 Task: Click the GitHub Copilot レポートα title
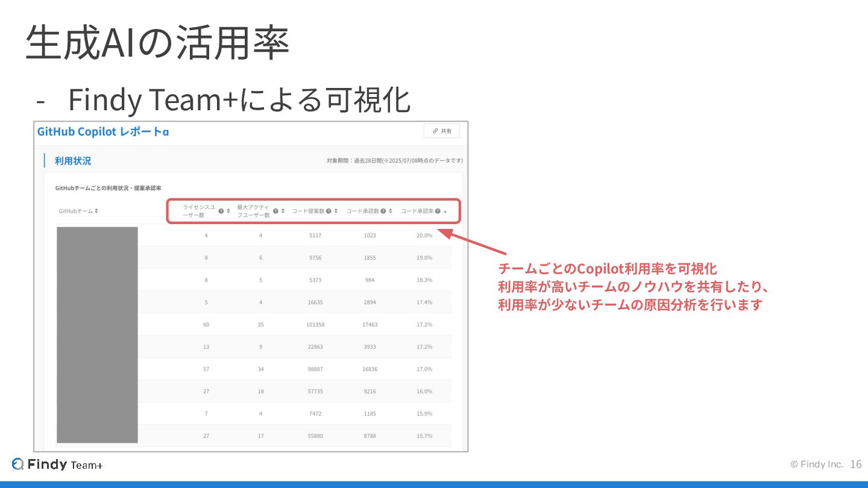click(103, 131)
